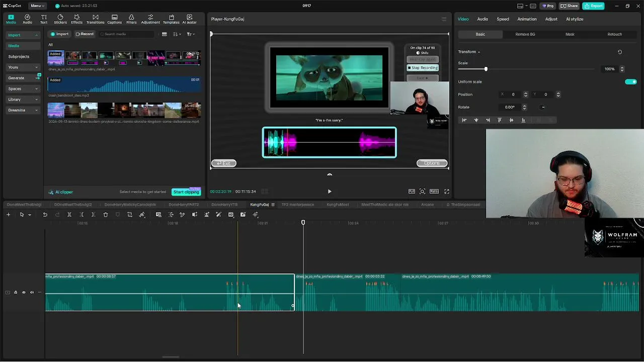Open the Transitions panel

click(95, 19)
